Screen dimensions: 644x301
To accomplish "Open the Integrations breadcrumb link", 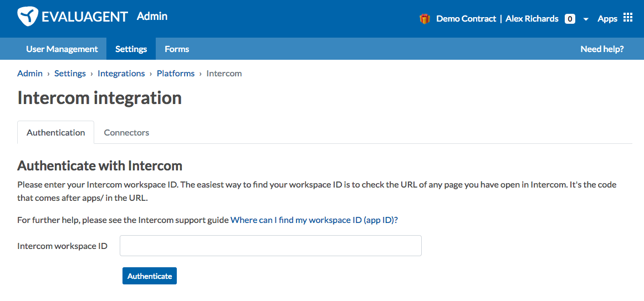I will point(121,74).
